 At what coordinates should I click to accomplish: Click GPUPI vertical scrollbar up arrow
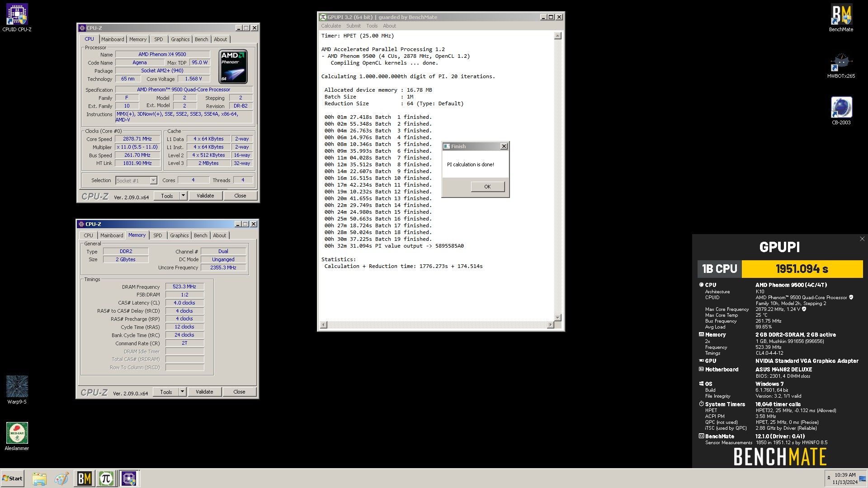[x=557, y=36]
